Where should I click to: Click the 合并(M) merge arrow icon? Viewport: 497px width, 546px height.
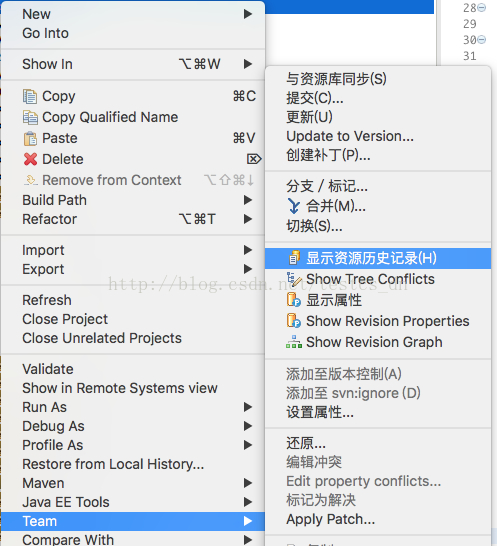click(x=294, y=206)
